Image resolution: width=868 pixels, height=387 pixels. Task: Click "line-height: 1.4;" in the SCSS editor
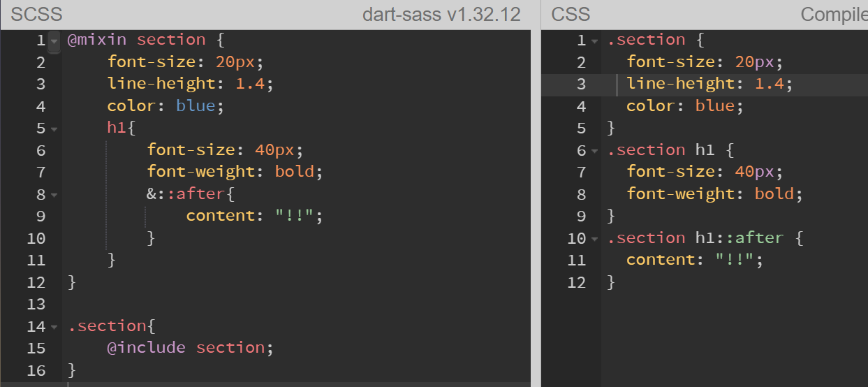[x=189, y=84]
